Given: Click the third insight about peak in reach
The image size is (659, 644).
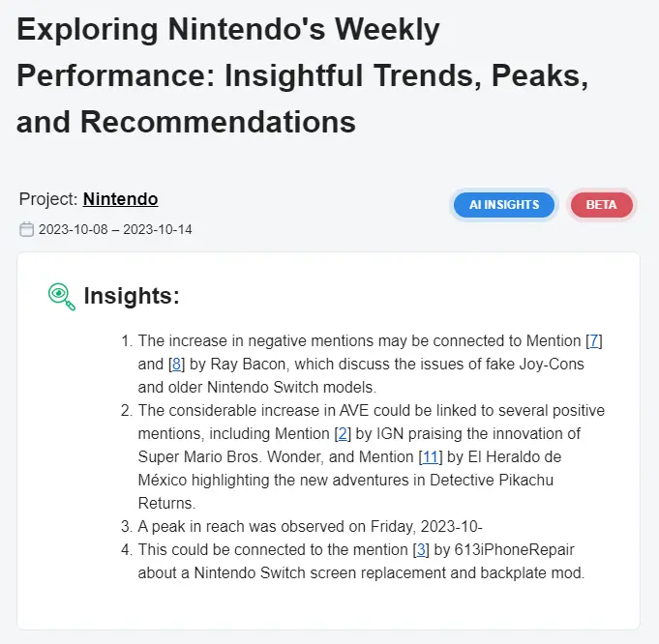Looking at the screenshot, I should tap(310, 526).
